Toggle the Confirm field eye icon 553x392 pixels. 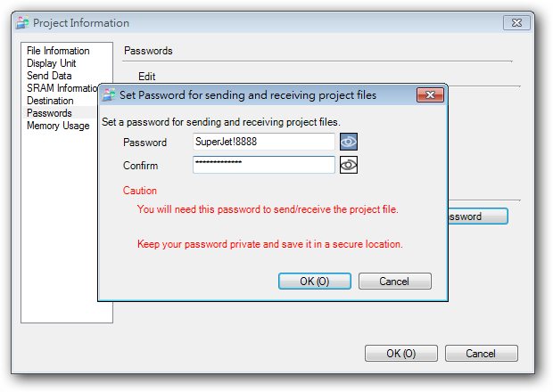tap(348, 165)
